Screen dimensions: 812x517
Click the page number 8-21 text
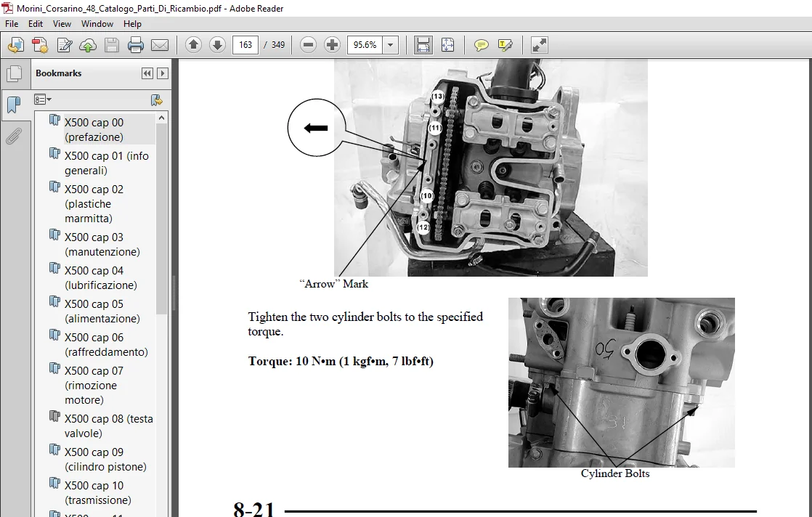[x=253, y=509]
